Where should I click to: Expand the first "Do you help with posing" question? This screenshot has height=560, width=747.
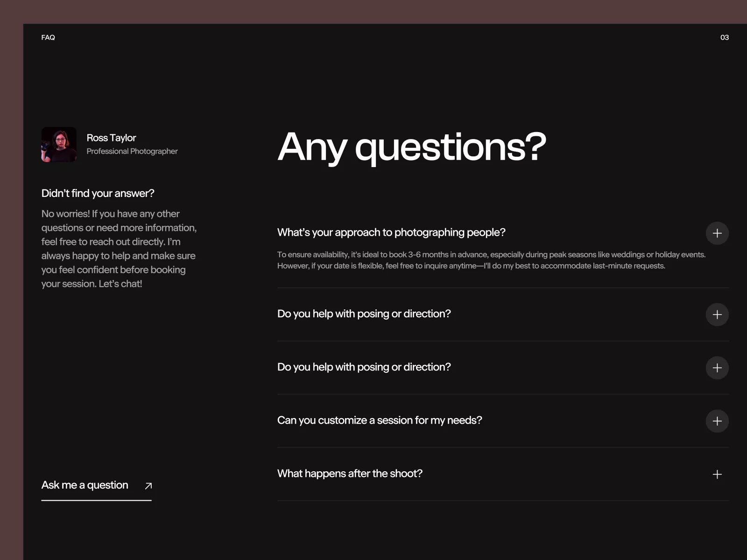364,314
